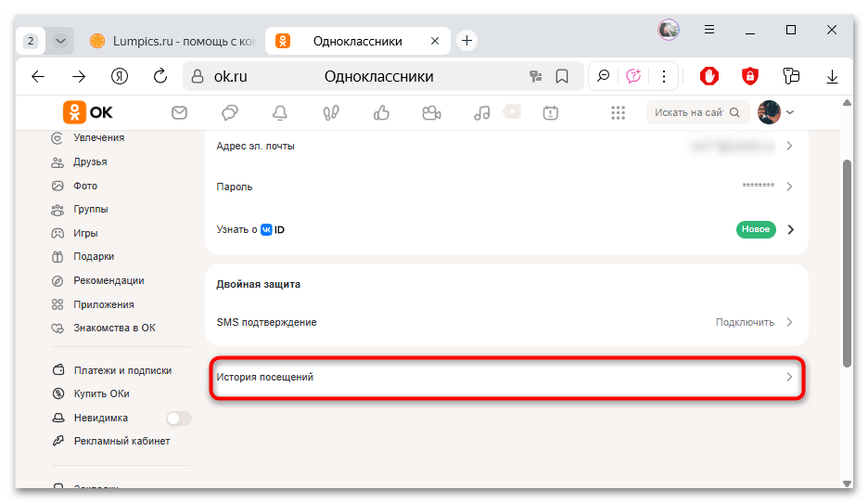Open notifications bell icon
Image resolution: width=868 pixels, height=503 pixels.
point(280,113)
